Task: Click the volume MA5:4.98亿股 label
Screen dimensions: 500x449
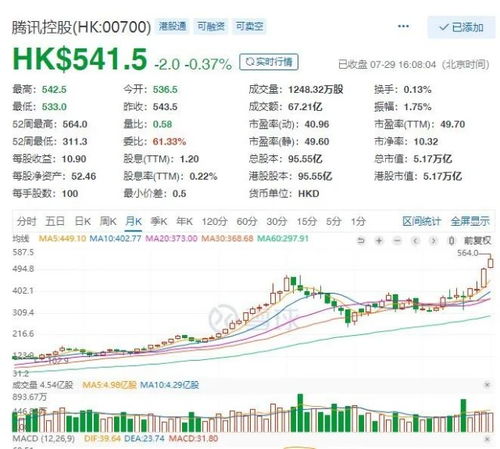Action: [109, 385]
